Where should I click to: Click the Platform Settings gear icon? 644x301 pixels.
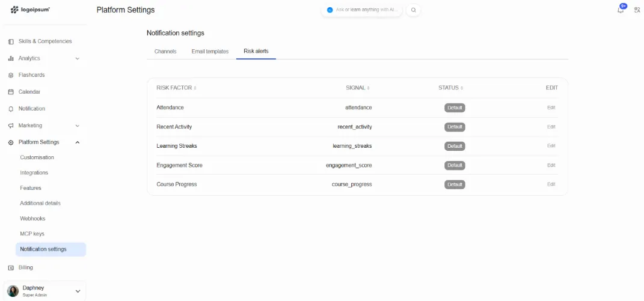click(11, 142)
